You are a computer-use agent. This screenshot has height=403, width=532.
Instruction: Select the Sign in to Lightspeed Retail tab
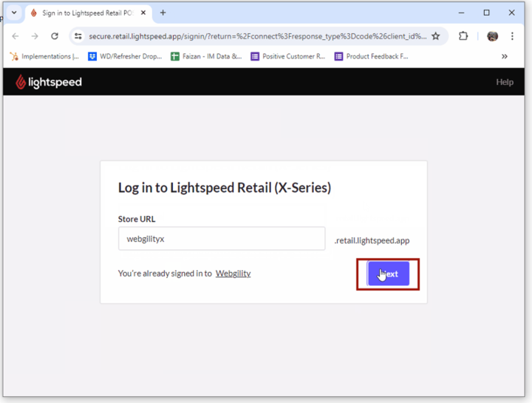88,13
